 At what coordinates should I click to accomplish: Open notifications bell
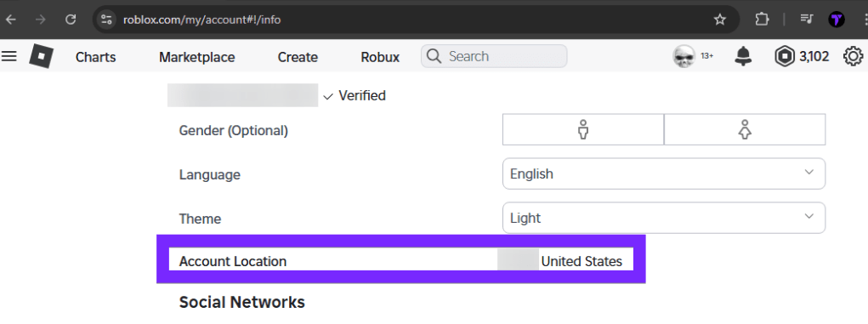tap(743, 56)
